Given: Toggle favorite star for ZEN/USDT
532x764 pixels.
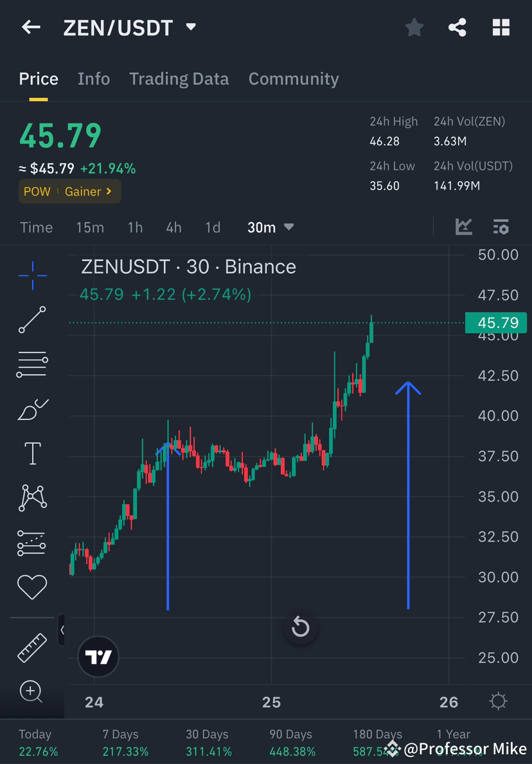Looking at the screenshot, I should [x=414, y=27].
